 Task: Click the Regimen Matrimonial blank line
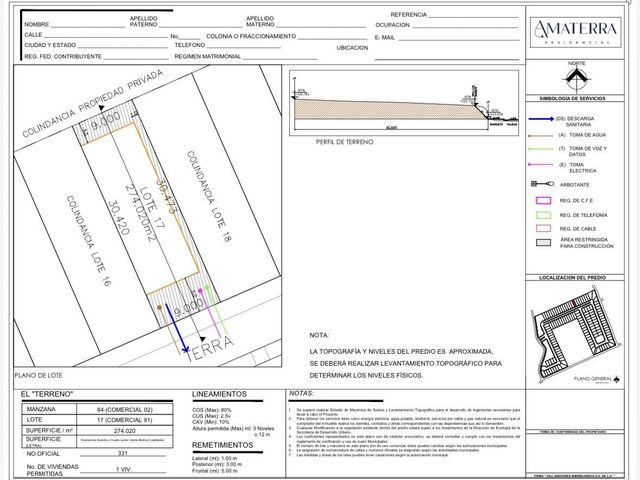pyautogui.click(x=280, y=59)
